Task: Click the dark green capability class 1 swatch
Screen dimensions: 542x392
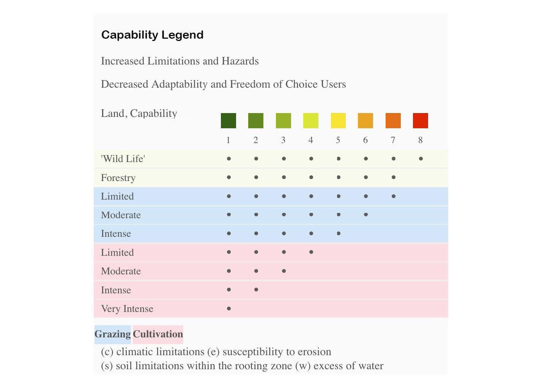Action: [x=228, y=121]
